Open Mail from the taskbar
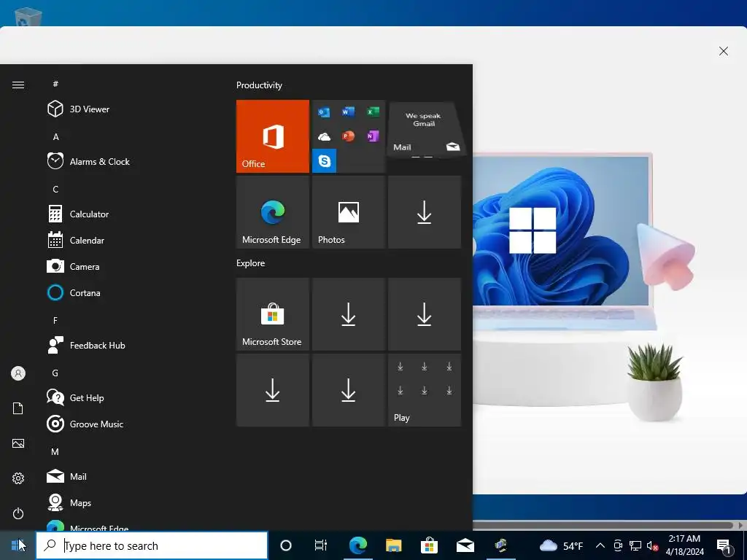Image resolution: width=747 pixels, height=560 pixels. (465, 545)
